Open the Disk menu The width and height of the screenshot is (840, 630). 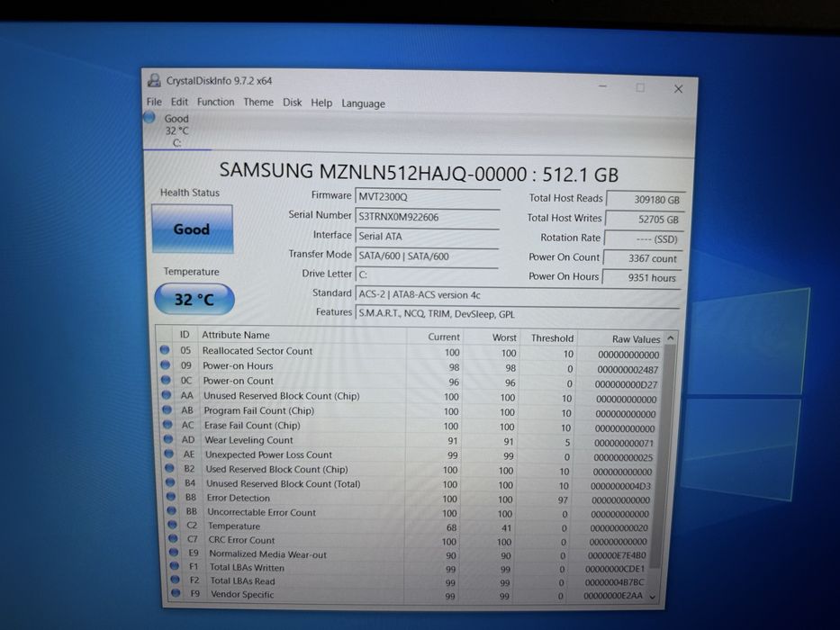click(x=292, y=103)
